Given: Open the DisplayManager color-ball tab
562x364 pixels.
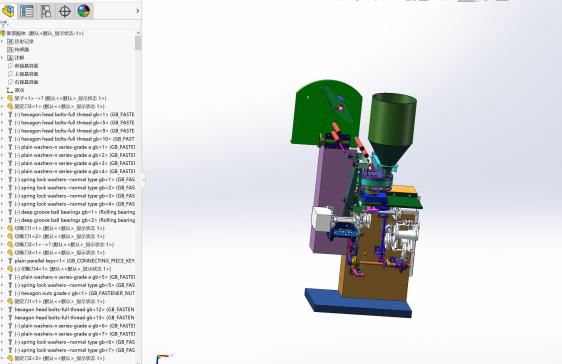Looking at the screenshot, I should coord(84,11).
